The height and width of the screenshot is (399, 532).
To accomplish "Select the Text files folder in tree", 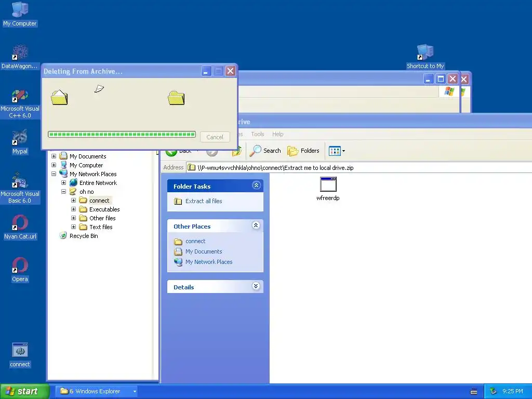I will (x=101, y=227).
